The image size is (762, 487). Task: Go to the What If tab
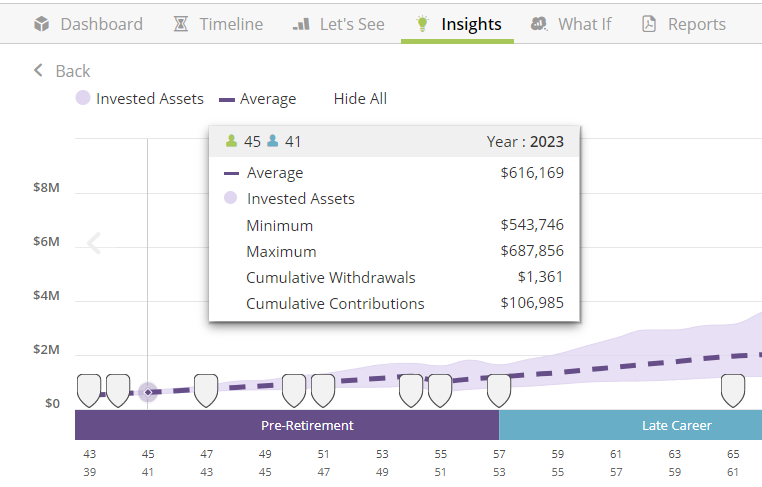point(584,24)
